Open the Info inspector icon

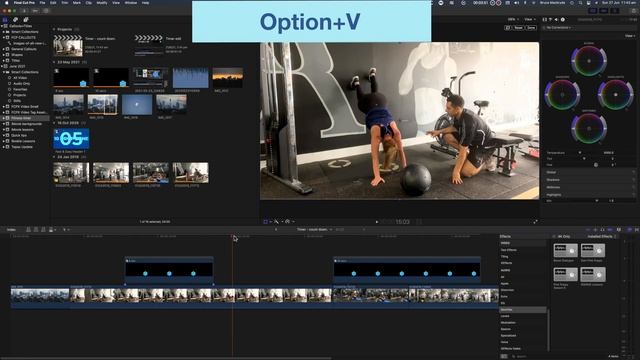coord(563,19)
